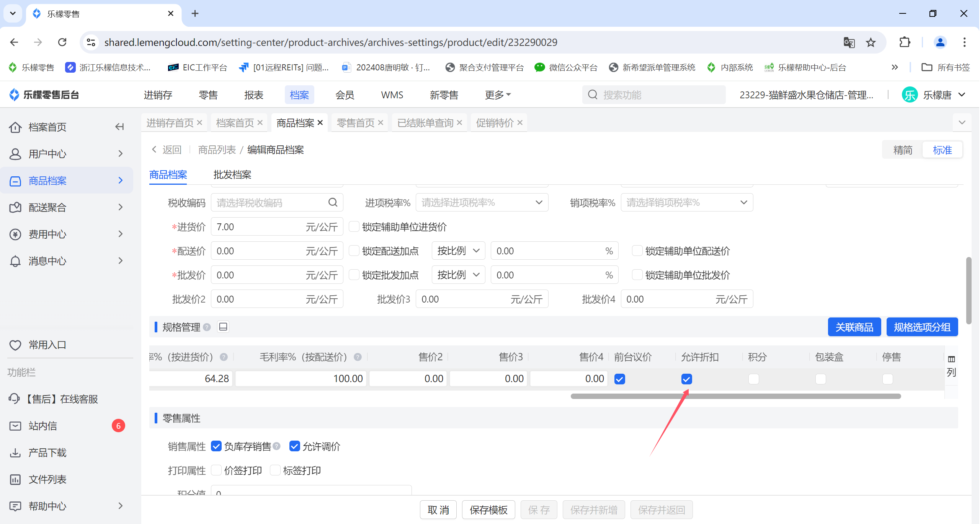Screen dimensions: 980x524
Task: Click the 规格选项分组 button
Action: pyautogui.click(x=922, y=327)
